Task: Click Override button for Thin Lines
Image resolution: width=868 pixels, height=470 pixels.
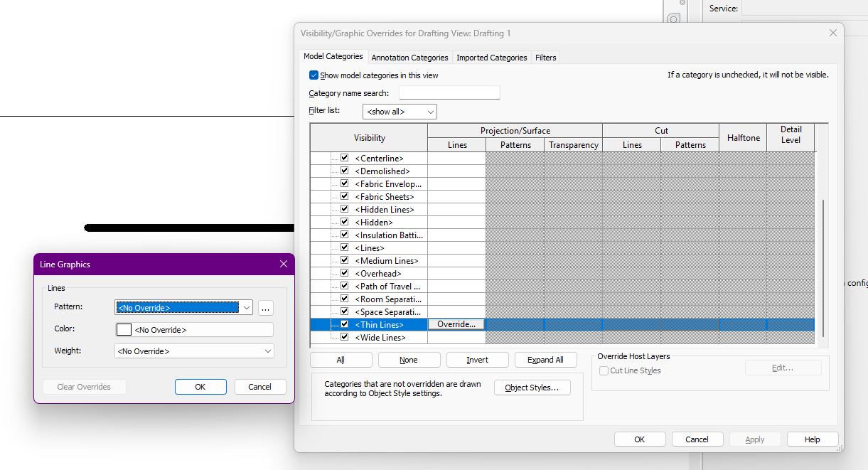Action: 456,324
